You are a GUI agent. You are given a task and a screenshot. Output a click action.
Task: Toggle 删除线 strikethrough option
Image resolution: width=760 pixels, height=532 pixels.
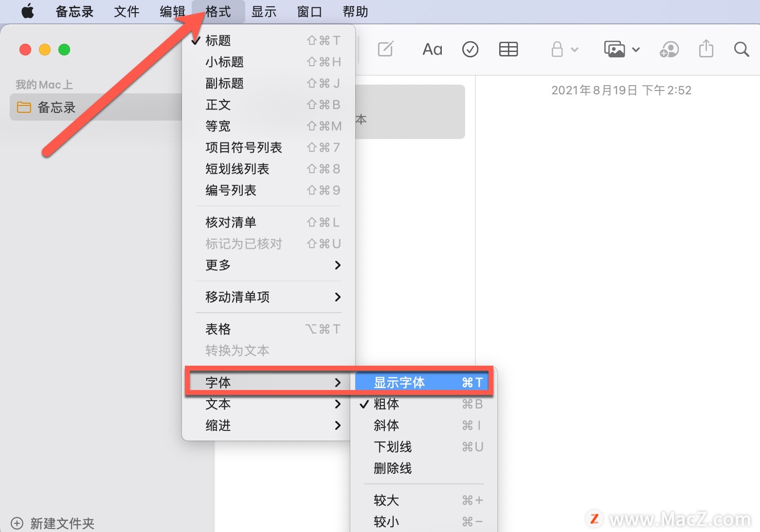tap(423, 468)
